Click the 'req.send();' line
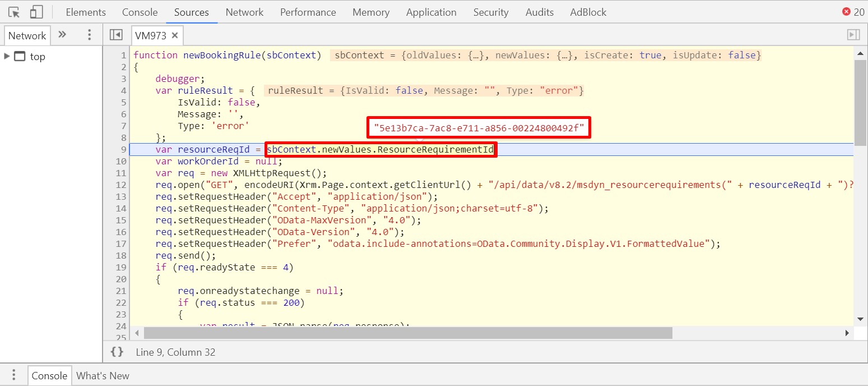This screenshot has height=386, width=868. [185, 255]
